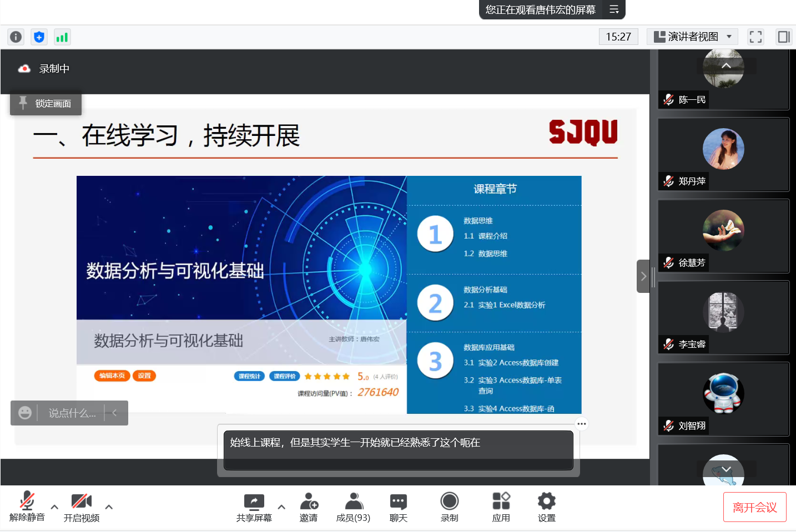Turn on camera with 开启视频

(82, 506)
